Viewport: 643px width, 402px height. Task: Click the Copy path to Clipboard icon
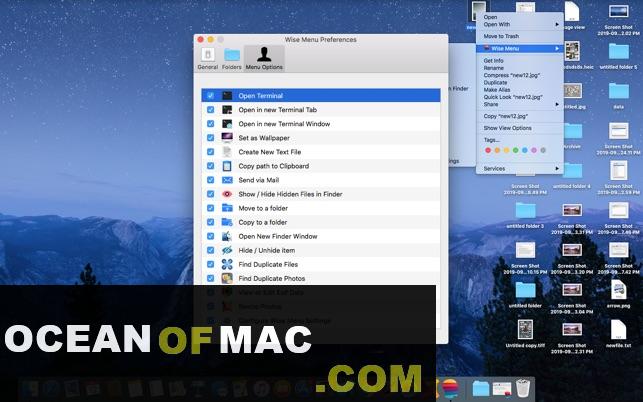pyautogui.click(x=227, y=166)
